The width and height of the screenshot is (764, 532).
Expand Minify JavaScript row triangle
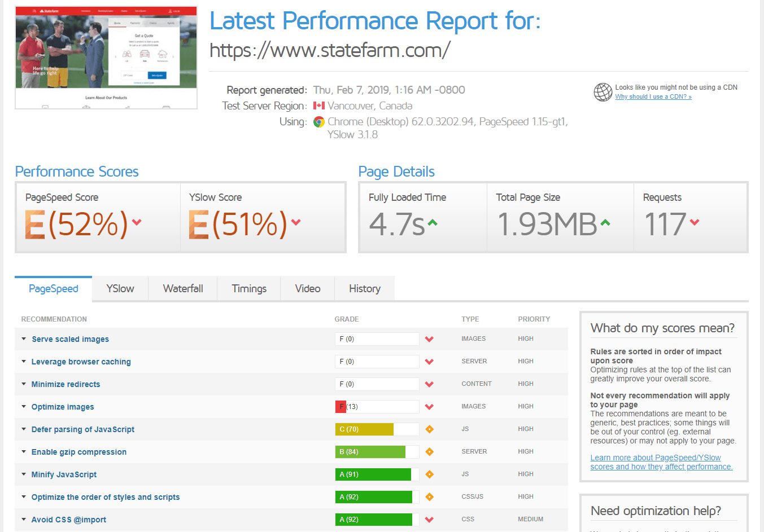[24, 474]
